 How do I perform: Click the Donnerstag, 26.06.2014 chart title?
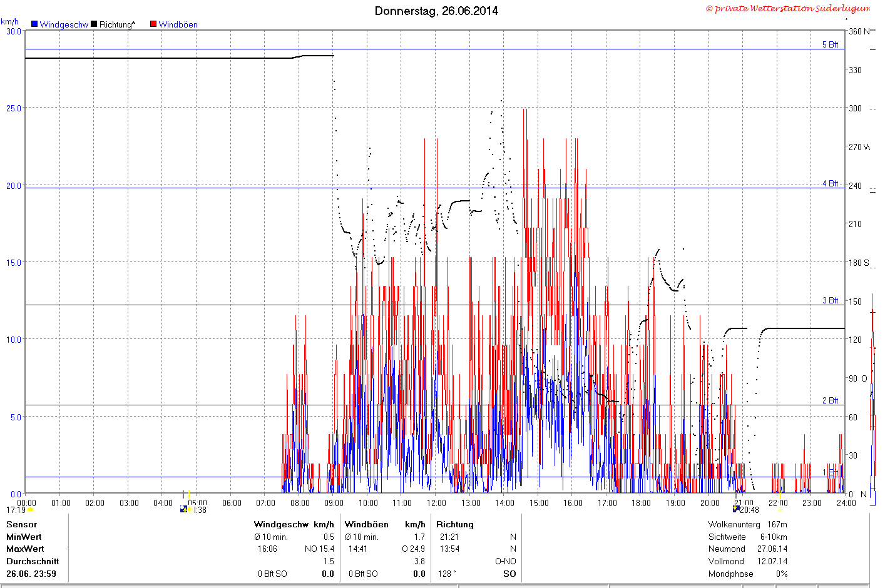[436, 11]
